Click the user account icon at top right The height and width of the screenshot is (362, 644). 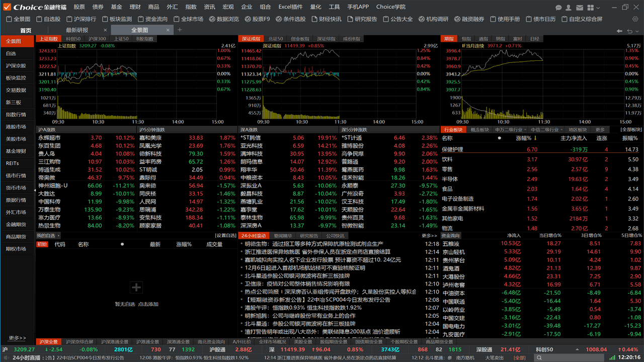pos(569,7)
